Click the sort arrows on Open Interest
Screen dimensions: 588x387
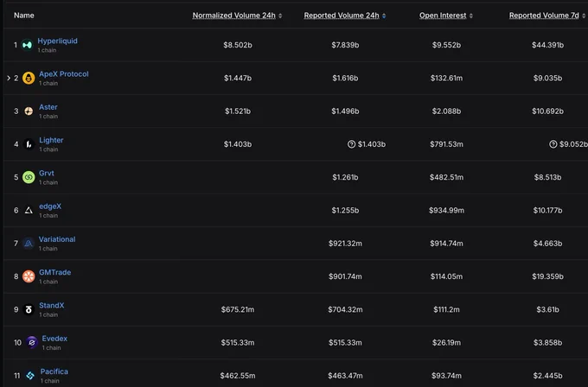[471, 16]
